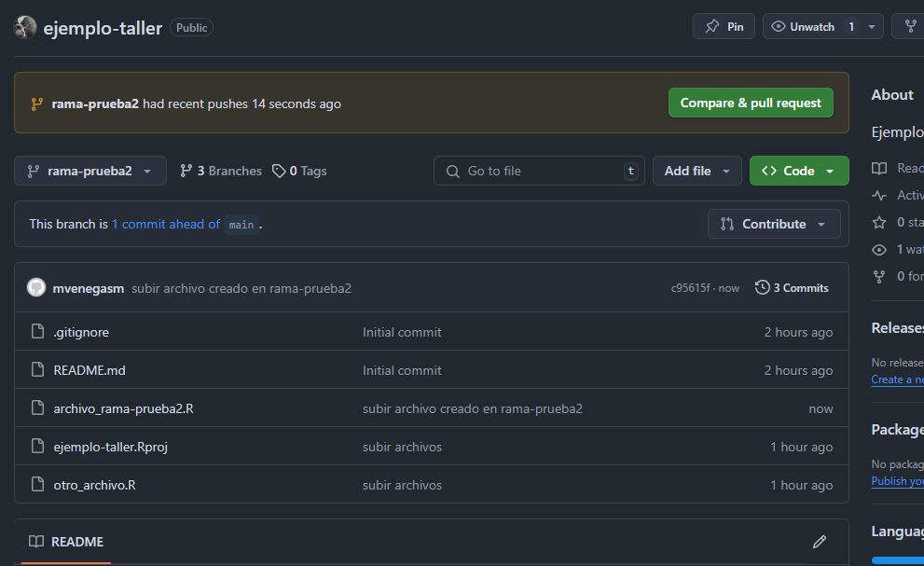The image size is (924, 566).
Task: Click '1 hour ago' on otro_archivo.R row
Action: coord(802,485)
